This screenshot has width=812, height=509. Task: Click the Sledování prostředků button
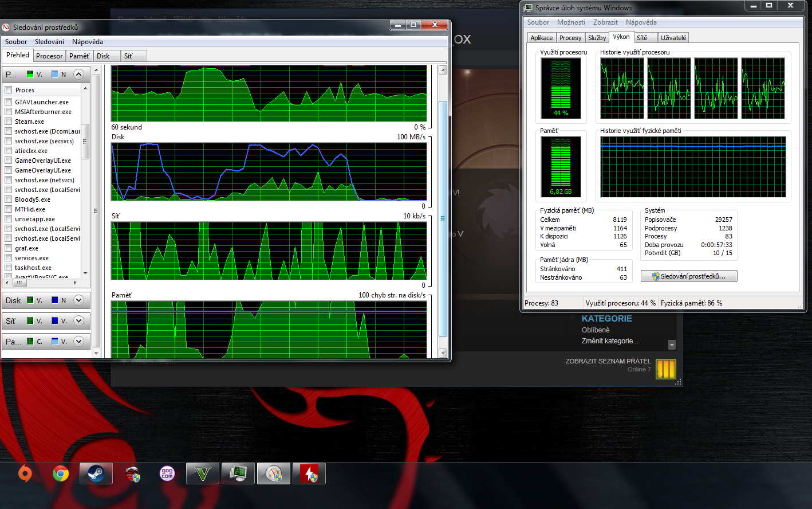coord(689,276)
